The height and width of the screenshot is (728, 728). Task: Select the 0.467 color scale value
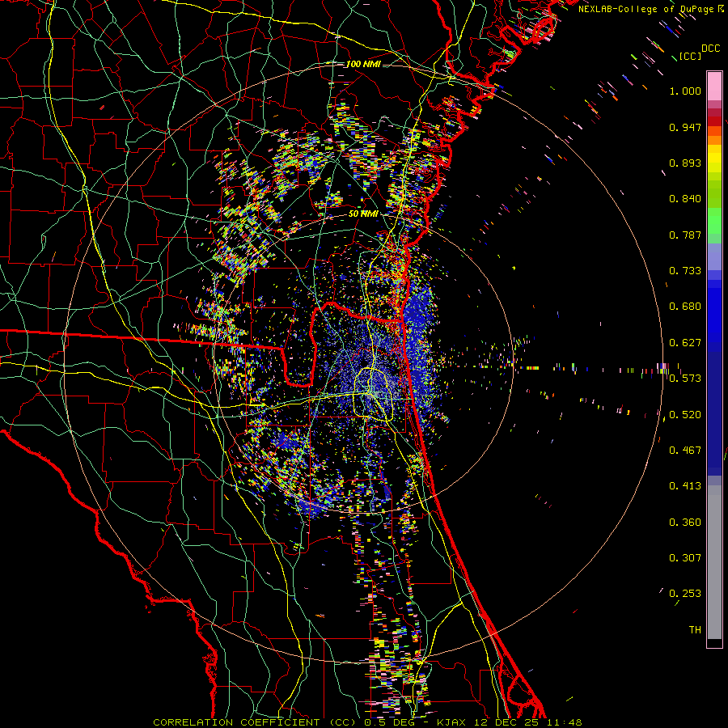click(685, 451)
